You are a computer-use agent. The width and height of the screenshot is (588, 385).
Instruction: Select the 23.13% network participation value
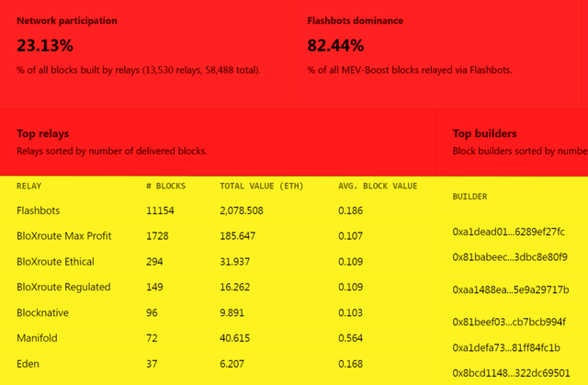click(x=45, y=46)
